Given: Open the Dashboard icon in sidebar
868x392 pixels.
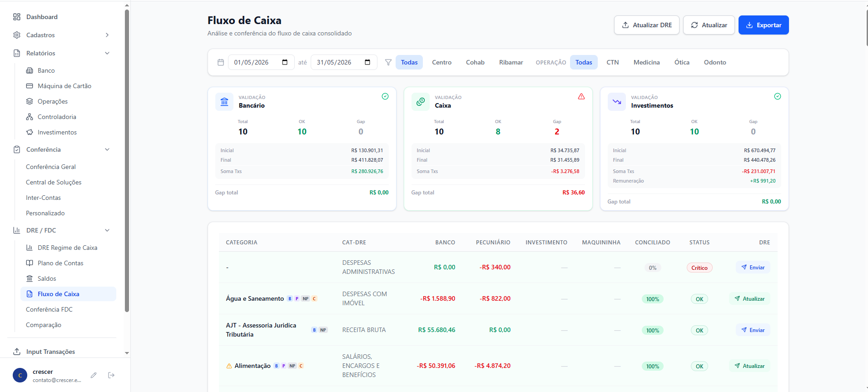Looking at the screenshot, I should [17, 17].
